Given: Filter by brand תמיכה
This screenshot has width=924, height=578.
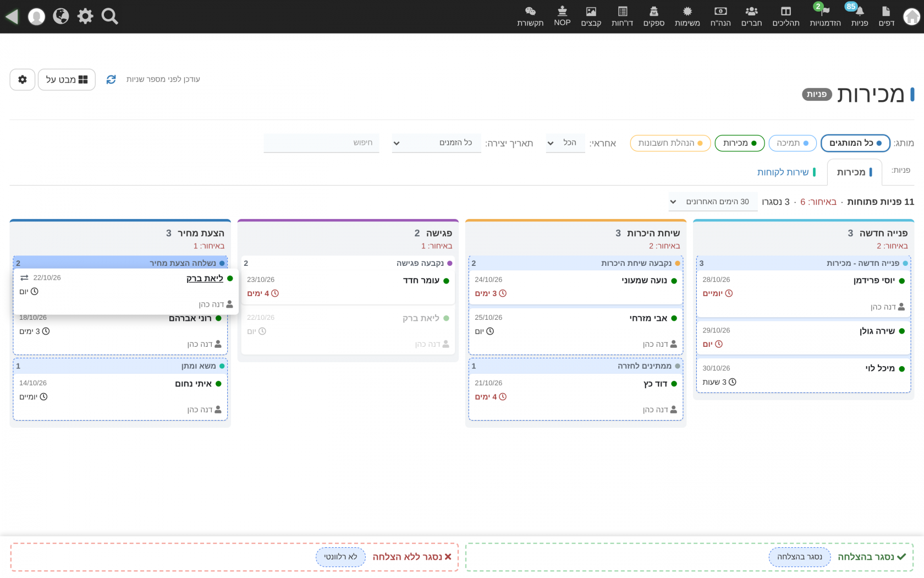Looking at the screenshot, I should pyautogui.click(x=793, y=143).
